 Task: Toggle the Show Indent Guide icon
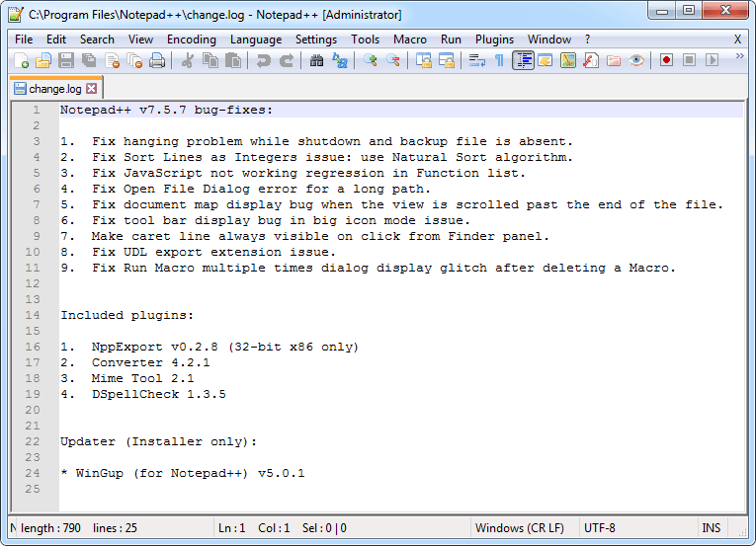click(x=523, y=60)
